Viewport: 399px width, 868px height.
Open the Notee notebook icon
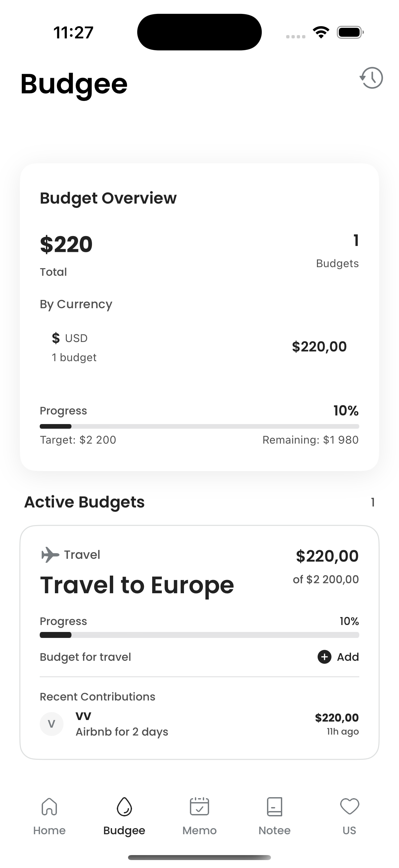(274, 807)
